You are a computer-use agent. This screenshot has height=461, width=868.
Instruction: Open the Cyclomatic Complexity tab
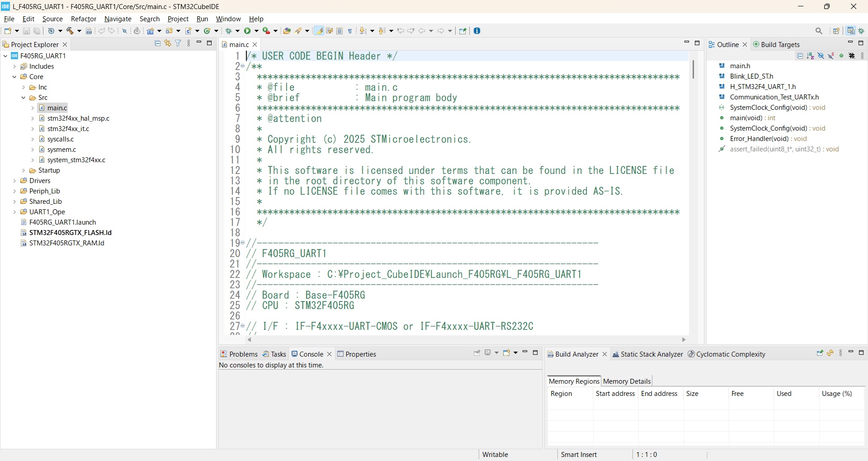[726, 354]
